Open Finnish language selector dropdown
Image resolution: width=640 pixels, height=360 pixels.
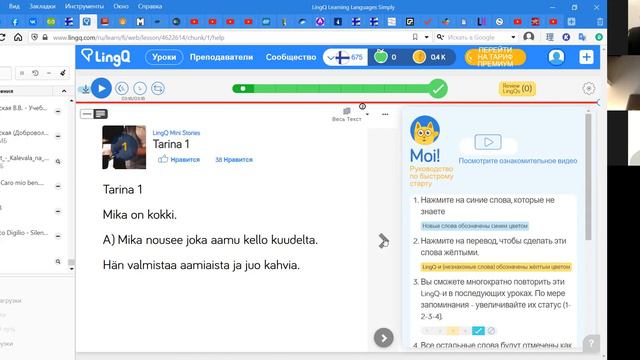[x=345, y=57]
